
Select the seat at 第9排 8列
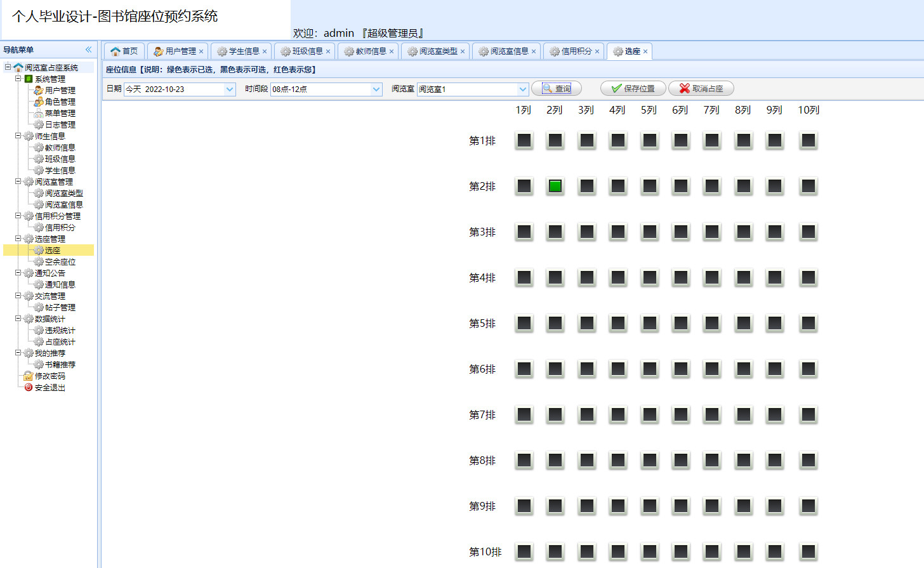(x=744, y=506)
